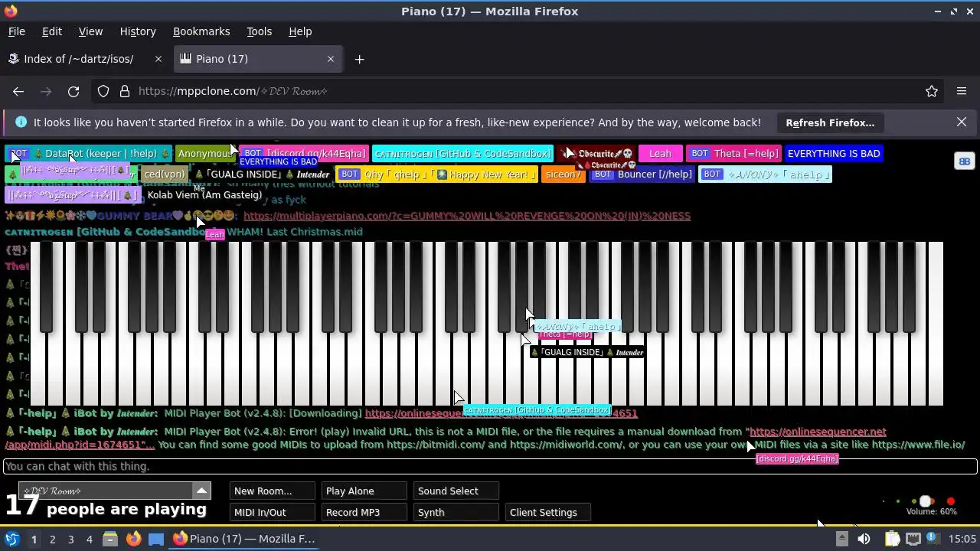The image size is (980, 551).
Task: Open a new tab with the plus icon
Action: tap(359, 59)
